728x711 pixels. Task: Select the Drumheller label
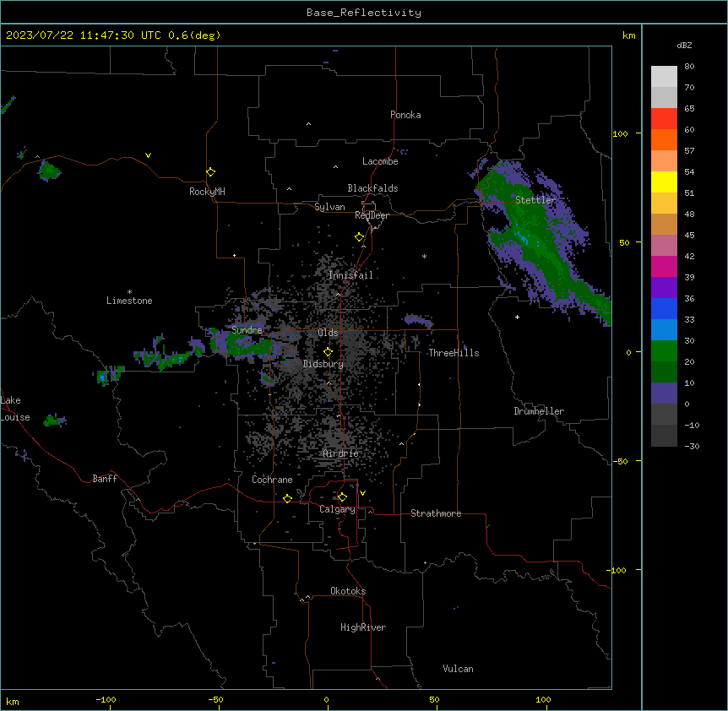point(539,411)
